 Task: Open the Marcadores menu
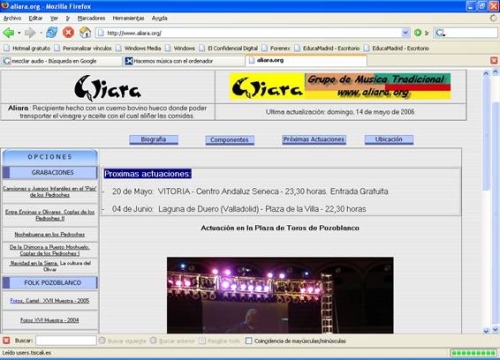[91, 18]
